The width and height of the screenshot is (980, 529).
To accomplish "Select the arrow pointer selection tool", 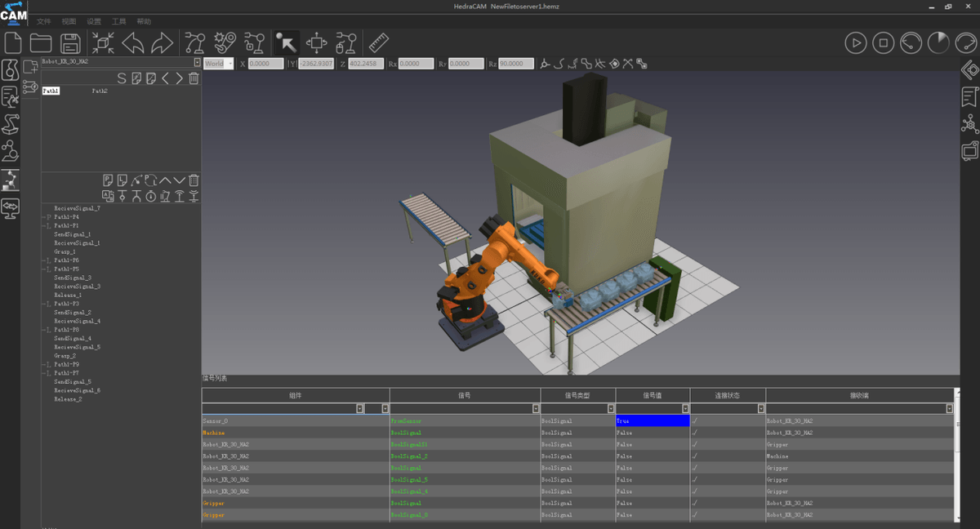I will [x=286, y=42].
